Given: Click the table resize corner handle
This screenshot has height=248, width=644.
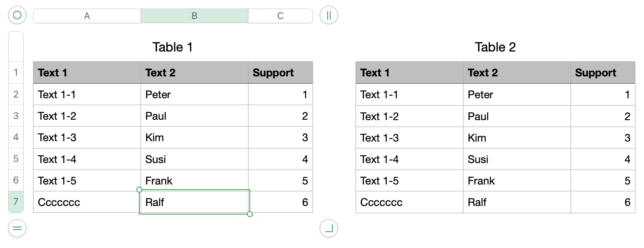Looking at the screenshot, I should coord(329,228).
